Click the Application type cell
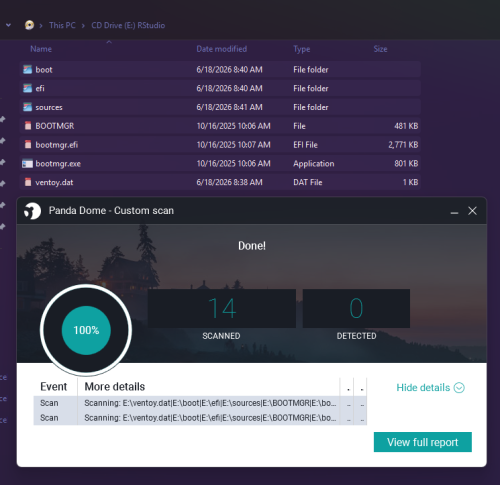 314,164
